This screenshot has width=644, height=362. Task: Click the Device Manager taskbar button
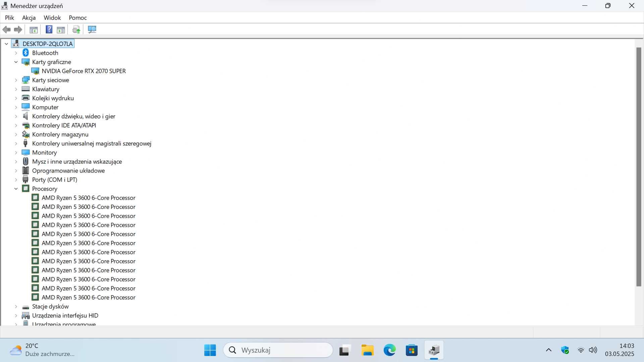(434, 350)
